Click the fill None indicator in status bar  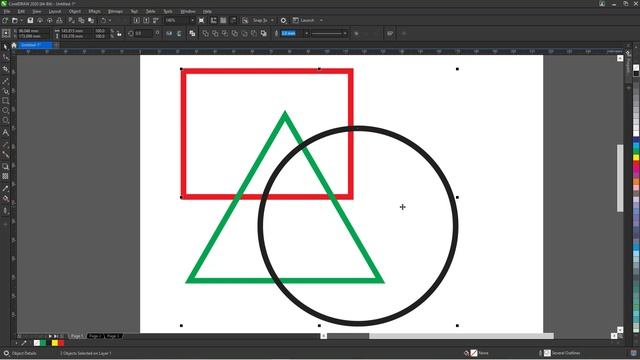pyautogui.click(x=474, y=353)
